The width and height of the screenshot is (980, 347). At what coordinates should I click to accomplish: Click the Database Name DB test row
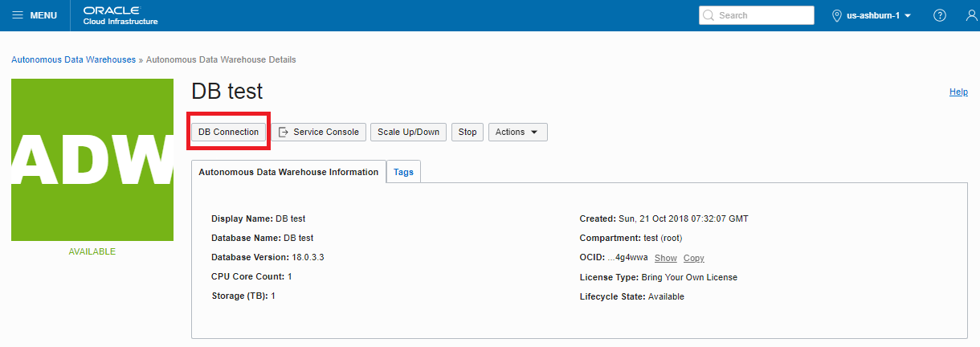(x=262, y=238)
